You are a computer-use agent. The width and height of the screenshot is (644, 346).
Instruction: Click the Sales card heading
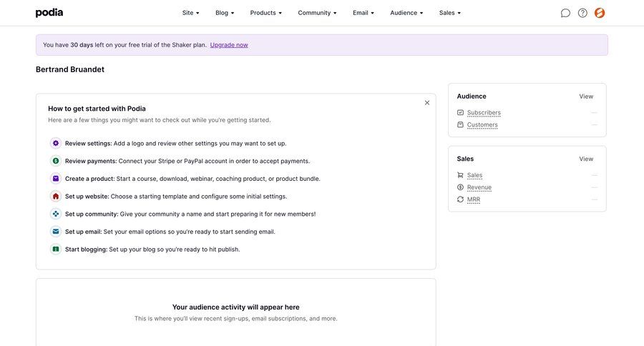click(x=465, y=159)
